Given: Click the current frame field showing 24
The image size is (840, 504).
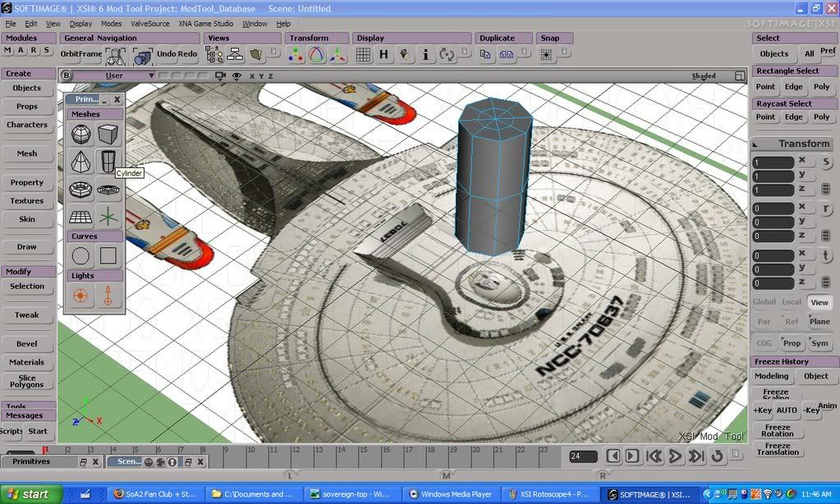Looking at the screenshot, I should pyautogui.click(x=583, y=456).
